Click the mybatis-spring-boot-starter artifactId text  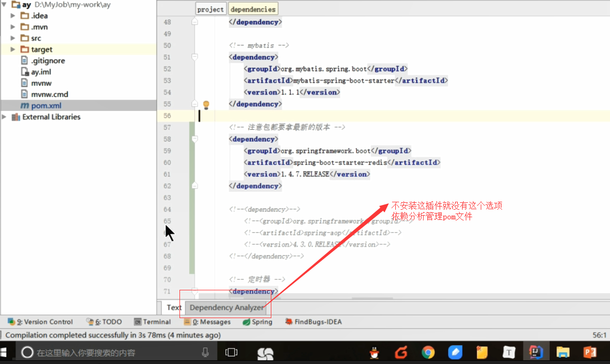pos(343,81)
